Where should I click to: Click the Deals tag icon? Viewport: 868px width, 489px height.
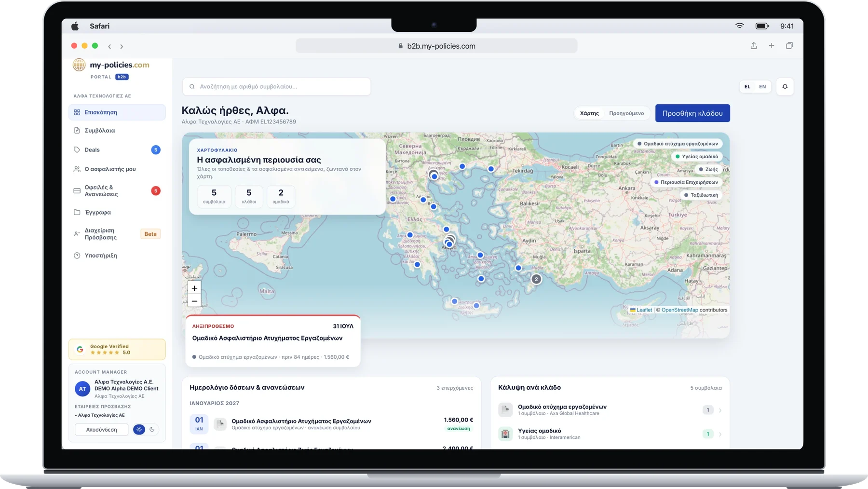pyautogui.click(x=77, y=150)
